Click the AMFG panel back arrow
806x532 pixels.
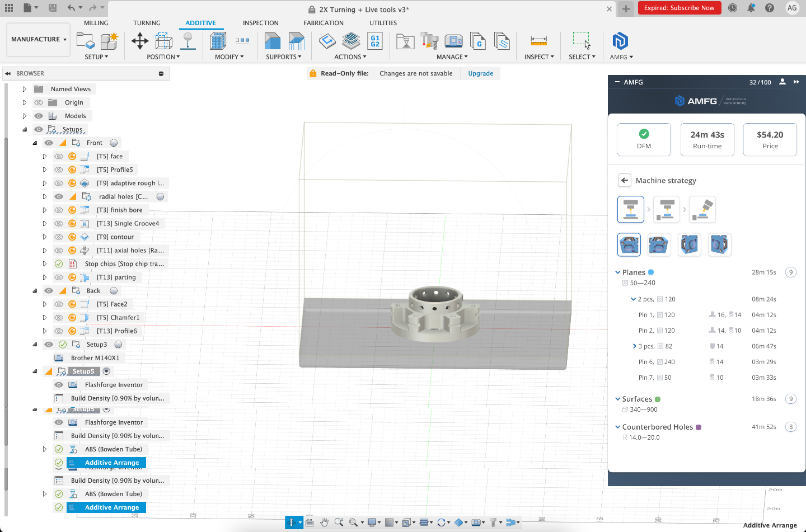click(x=625, y=180)
